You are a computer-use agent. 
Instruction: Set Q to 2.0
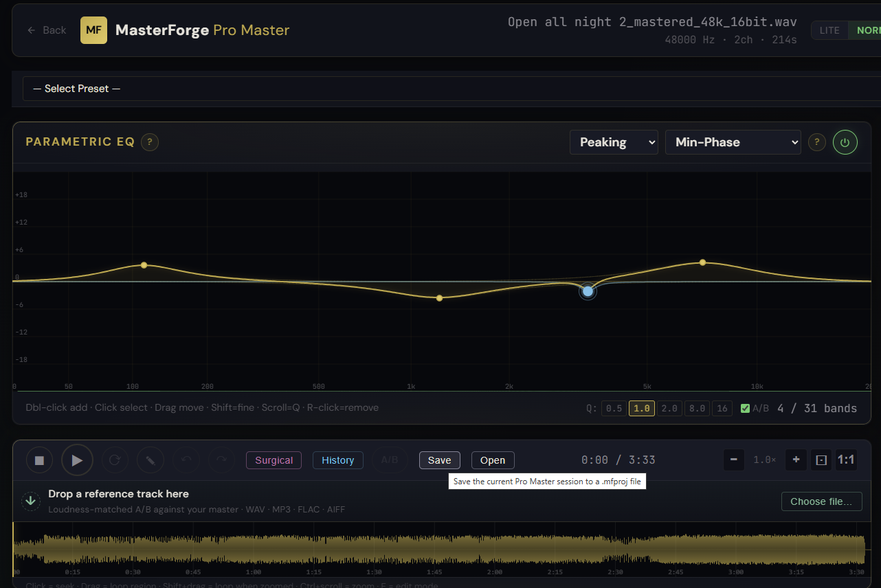(x=669, y=408)
